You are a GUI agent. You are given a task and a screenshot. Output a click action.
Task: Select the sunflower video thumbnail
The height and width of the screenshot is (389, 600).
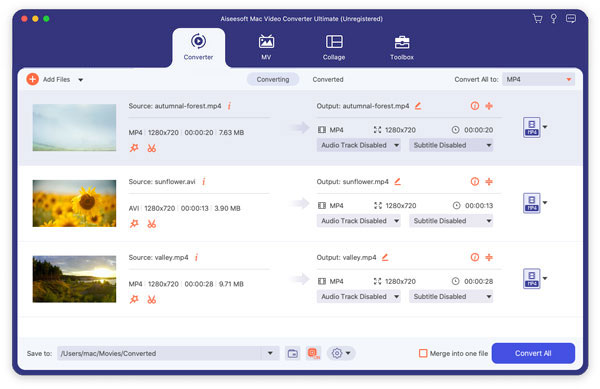coord(74,203)
